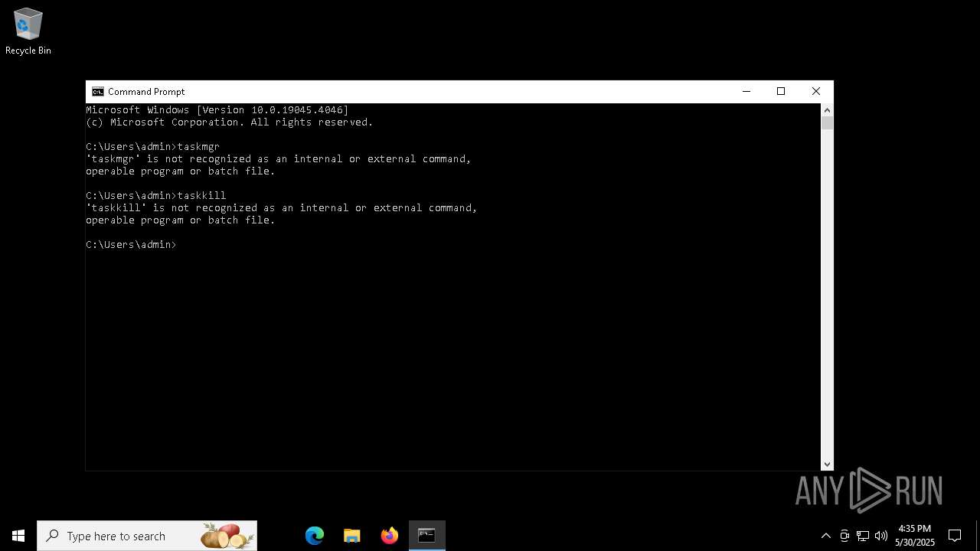This screenshot has height=551, width=980.
Task: Click the Command Prompt vertical scrollbar thumb
Action: pos(827,123)
